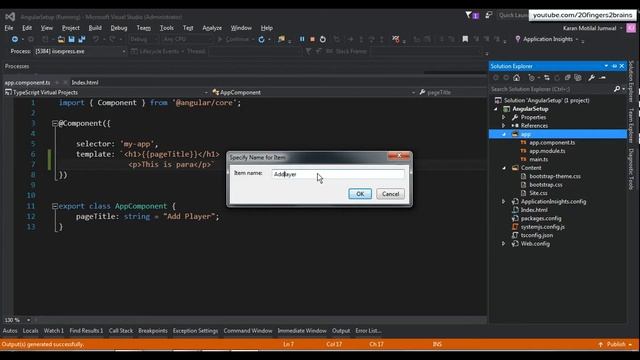Switch to the Index.html editor tab
Viewport: 640px width, 360px height.
click(x=85, y=82)
